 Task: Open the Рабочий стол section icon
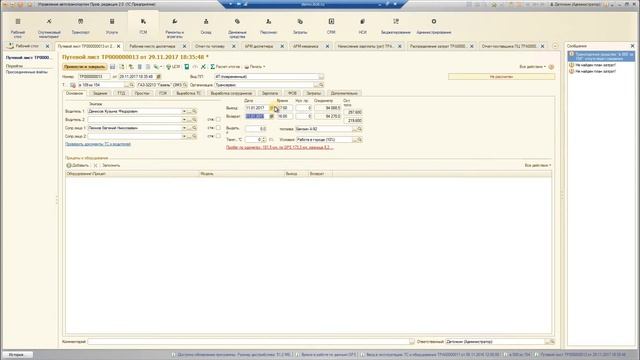tap(18, 27)
